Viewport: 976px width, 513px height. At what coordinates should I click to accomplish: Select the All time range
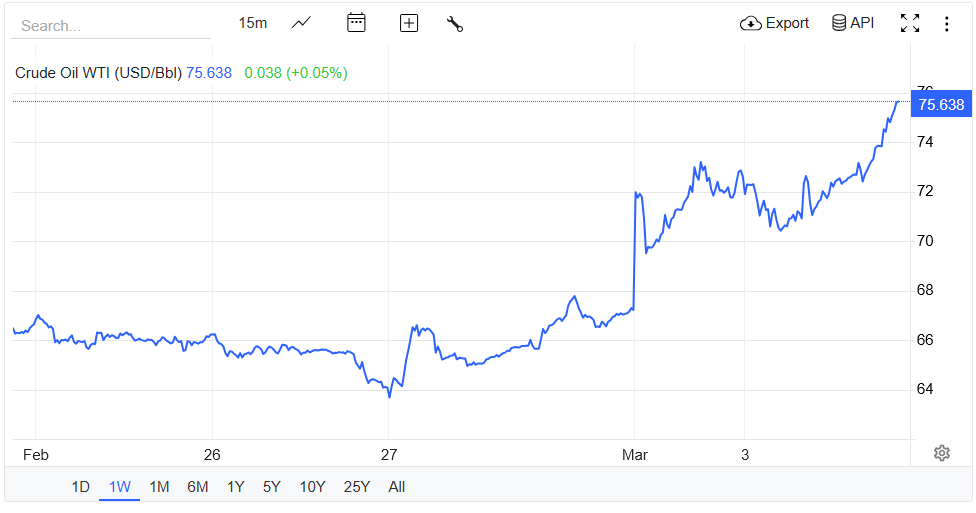(x=396, y=487)
